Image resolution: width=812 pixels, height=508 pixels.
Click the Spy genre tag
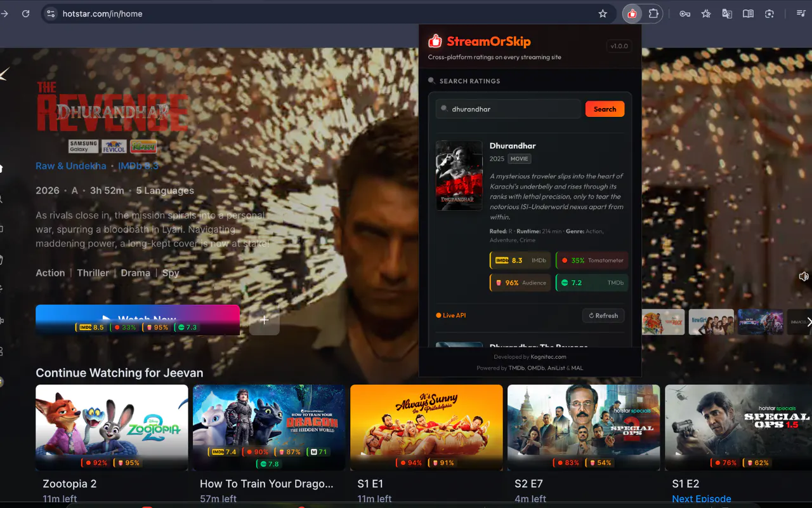171,273
